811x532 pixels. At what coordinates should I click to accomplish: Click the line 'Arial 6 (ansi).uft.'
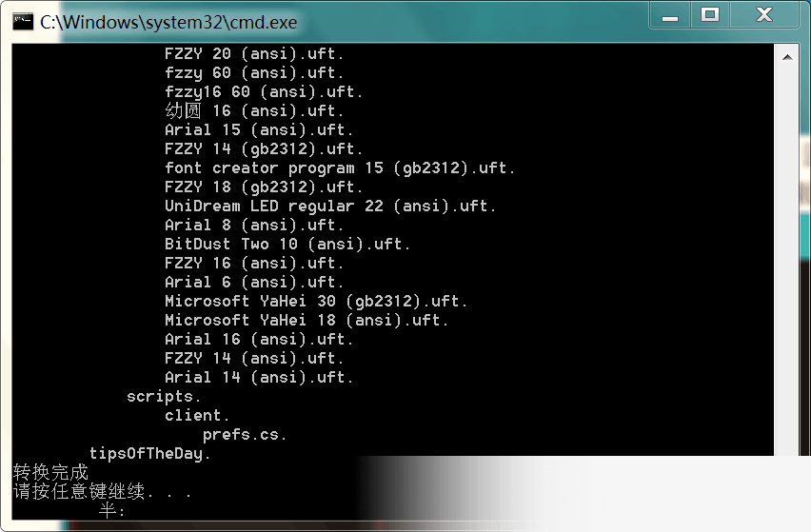pyautogui.click(x=254, y=283)
